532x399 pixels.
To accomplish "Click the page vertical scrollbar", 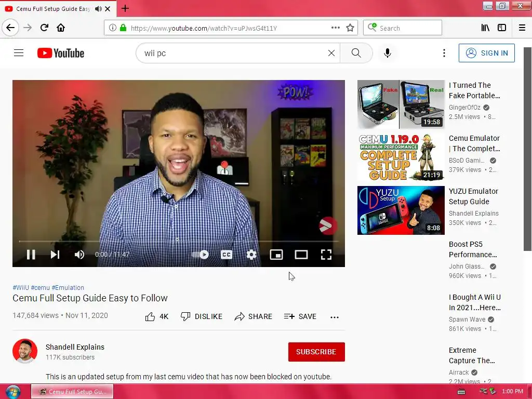I will coord(527,149).
